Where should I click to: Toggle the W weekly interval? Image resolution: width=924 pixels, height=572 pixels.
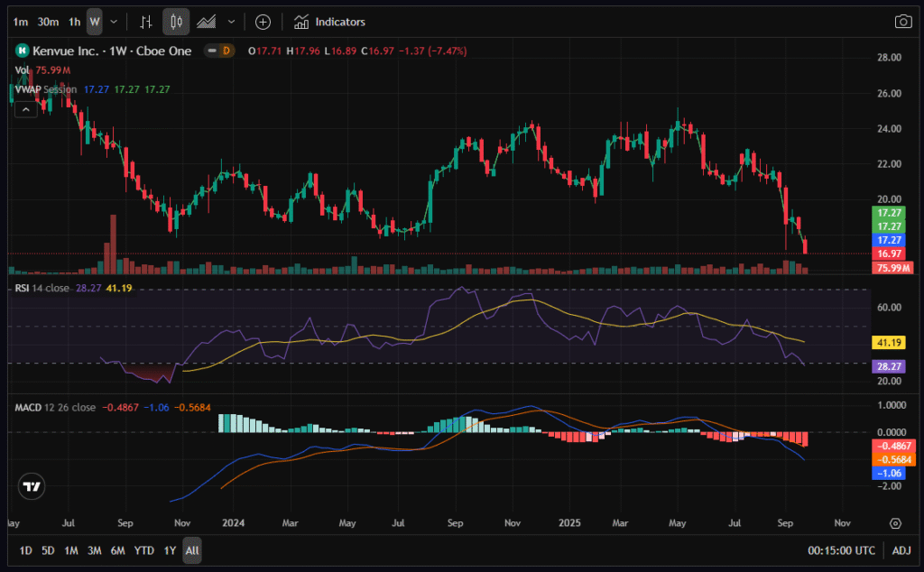pos(94,22)
